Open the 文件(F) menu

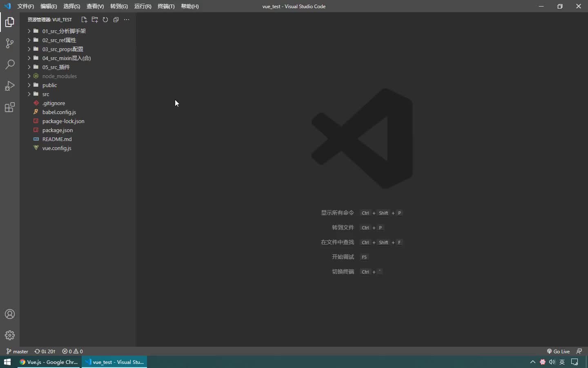point(26,6)
